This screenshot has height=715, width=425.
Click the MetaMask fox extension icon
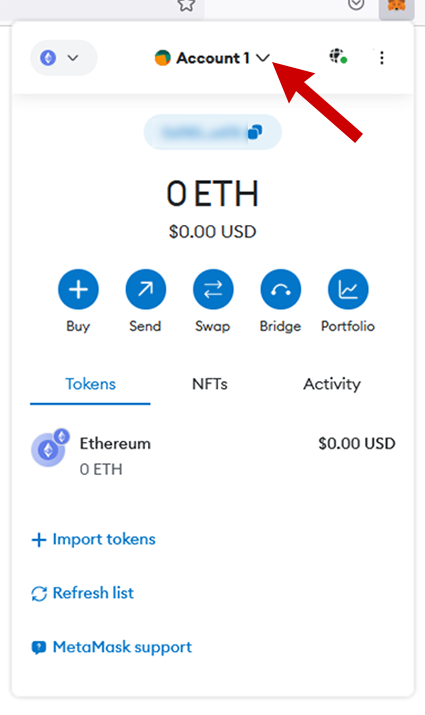click(x=396, y=6)
